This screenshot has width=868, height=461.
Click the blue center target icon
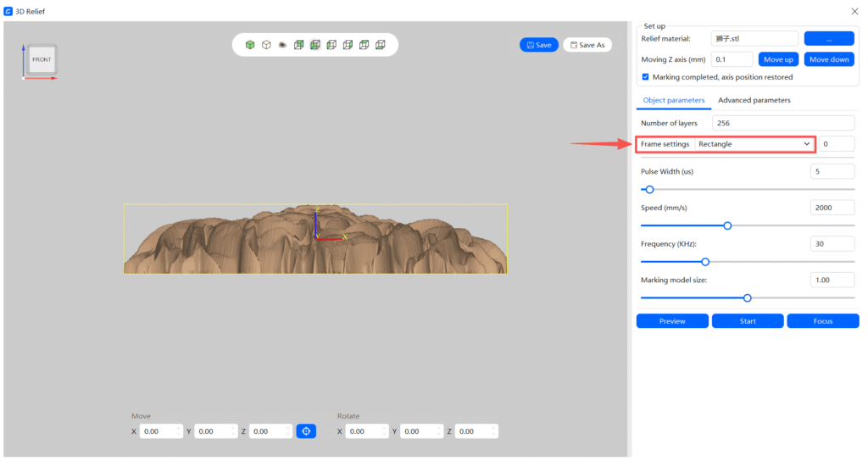306,431
